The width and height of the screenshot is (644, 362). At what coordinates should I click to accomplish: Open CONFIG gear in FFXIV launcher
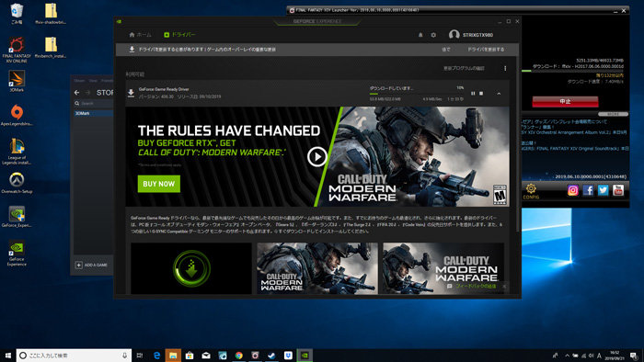[x=531, y=191]
